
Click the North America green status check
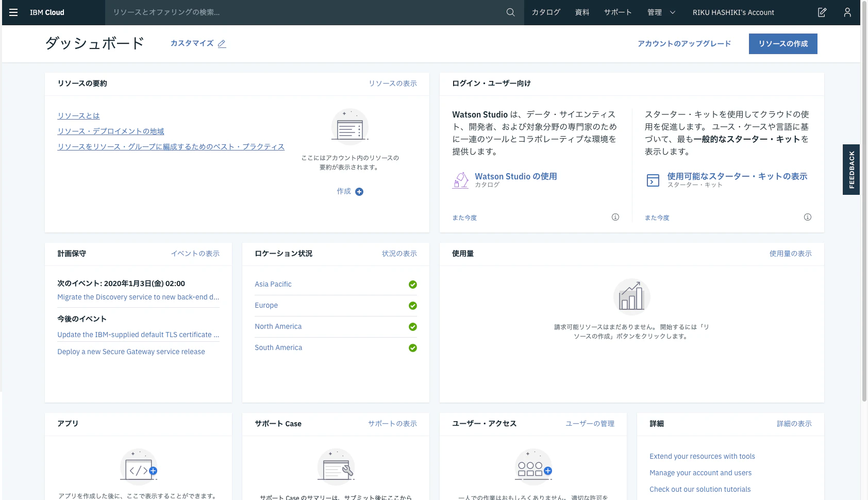pos(413,327)
